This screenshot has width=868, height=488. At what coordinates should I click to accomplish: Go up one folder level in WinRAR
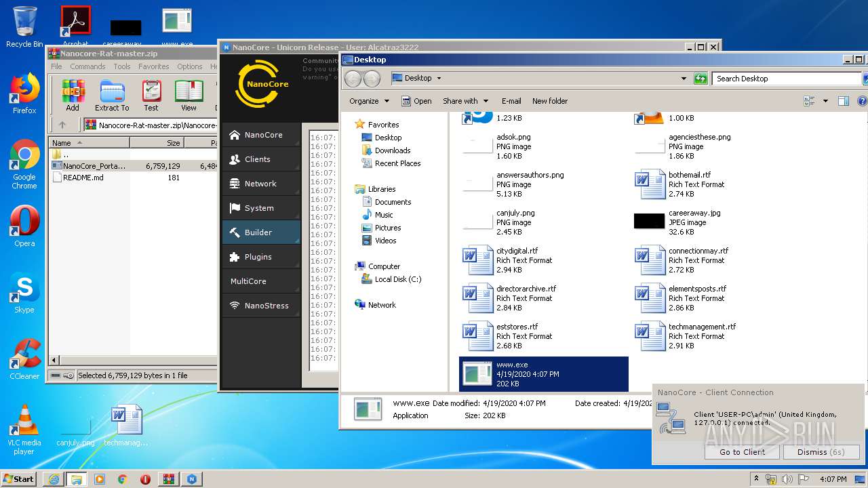(62, 125)
